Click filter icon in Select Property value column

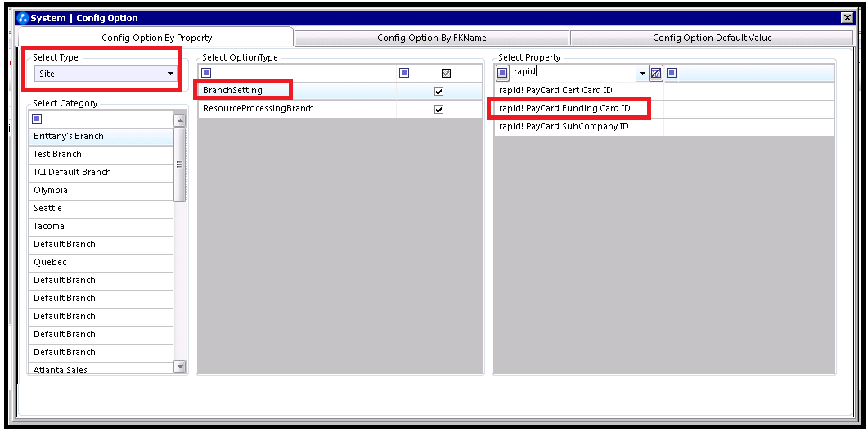[x=672, y=73]
